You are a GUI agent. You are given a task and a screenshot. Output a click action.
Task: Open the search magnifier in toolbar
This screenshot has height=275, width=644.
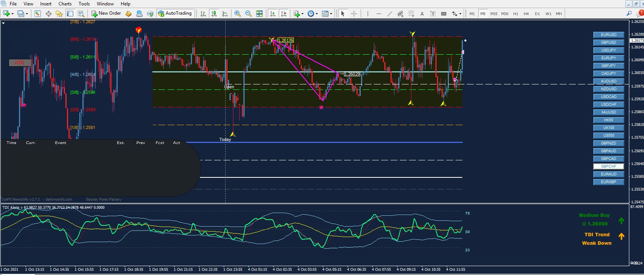[x=629, y=14]
